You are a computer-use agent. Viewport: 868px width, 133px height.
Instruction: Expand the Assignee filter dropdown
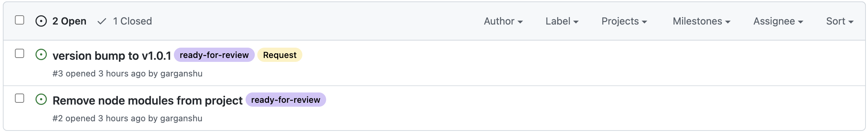(x=778, y=21)
